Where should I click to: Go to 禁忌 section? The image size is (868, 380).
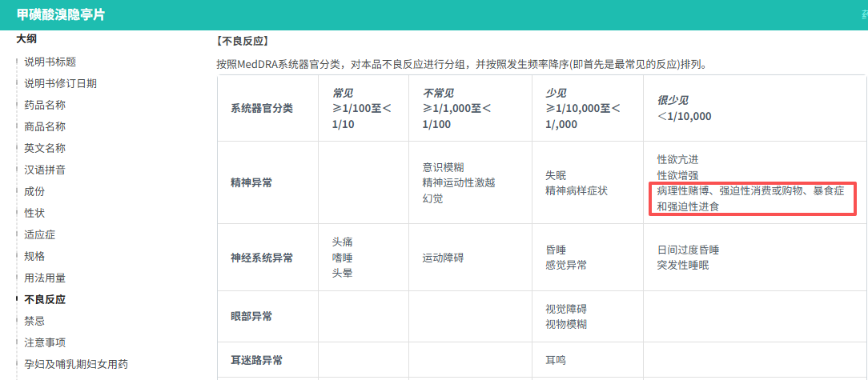coord(34,321)
